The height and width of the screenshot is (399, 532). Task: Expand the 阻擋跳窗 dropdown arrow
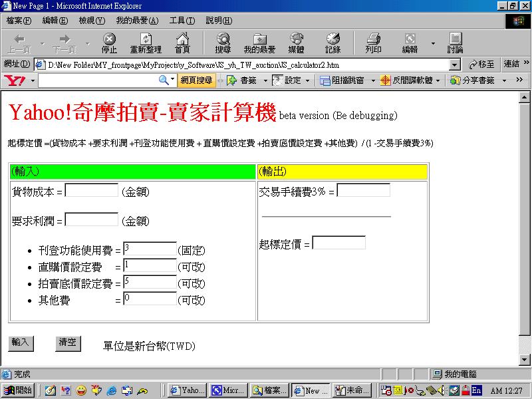click(373, 80)
